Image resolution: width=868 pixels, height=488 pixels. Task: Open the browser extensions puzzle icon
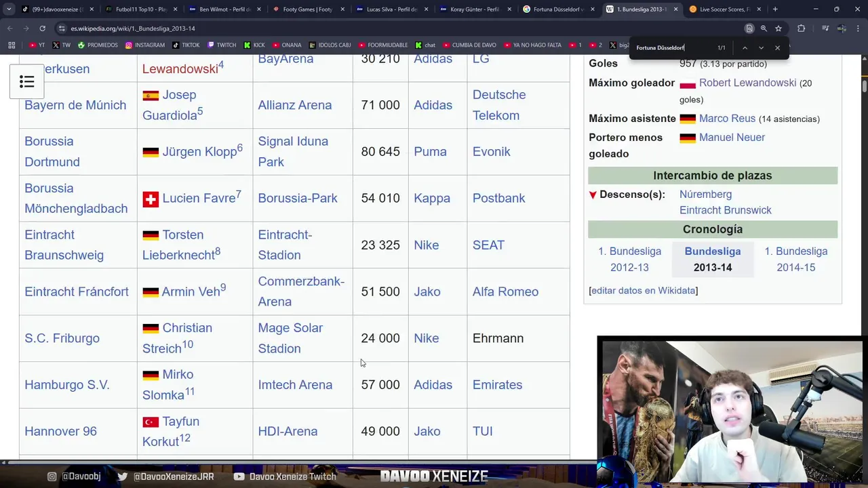802,28
